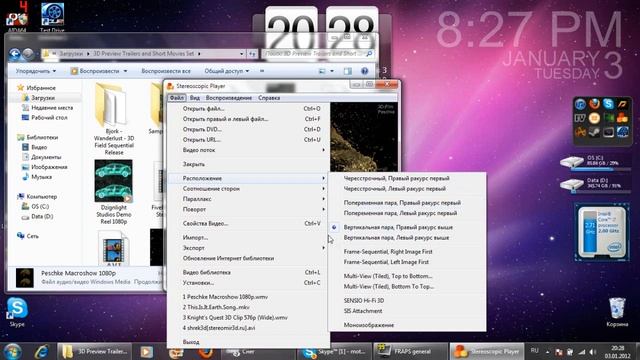Click Explorer back arrow button
Image resolution: width=640 pixels, height=360 pixels.
pyautogui.click(x=15, y=54)
